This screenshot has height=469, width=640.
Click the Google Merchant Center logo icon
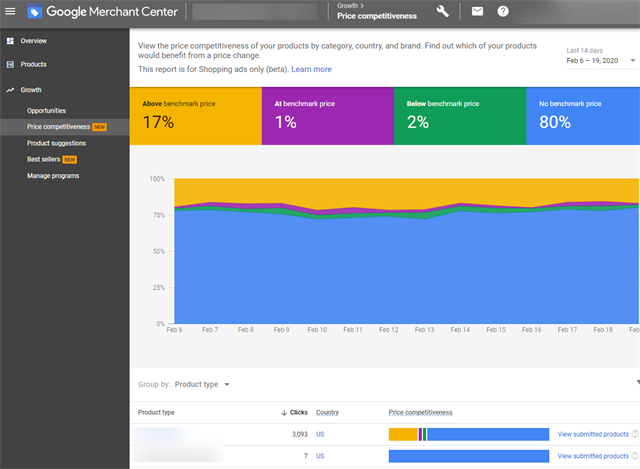(x=34, y=11)
